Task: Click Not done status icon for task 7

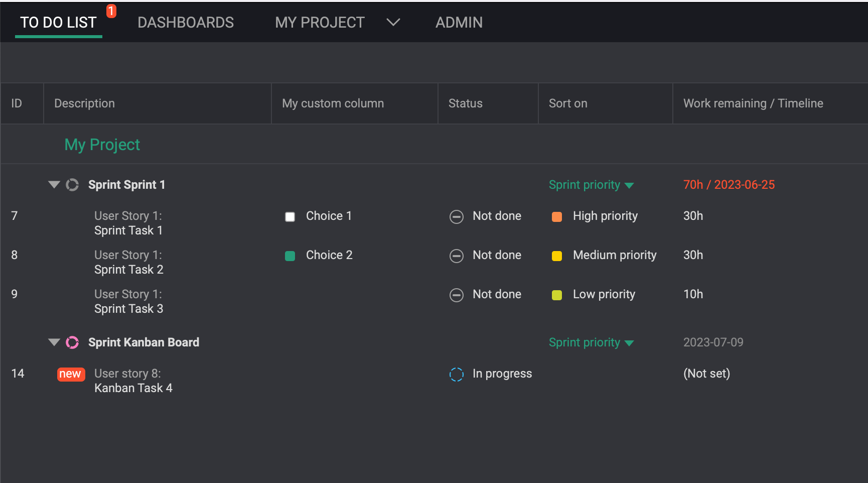Action: coord(456,216)
